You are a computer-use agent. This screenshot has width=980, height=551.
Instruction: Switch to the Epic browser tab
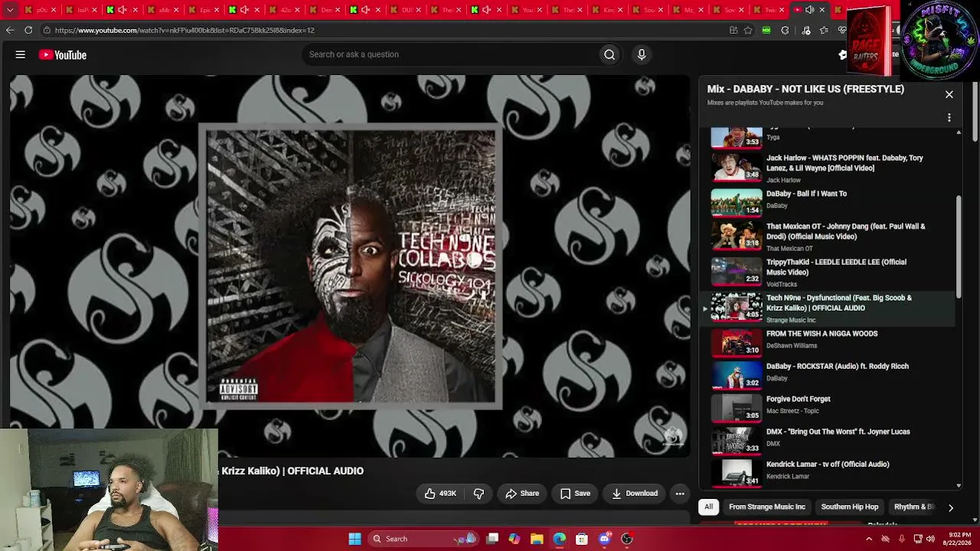(203, 10)
